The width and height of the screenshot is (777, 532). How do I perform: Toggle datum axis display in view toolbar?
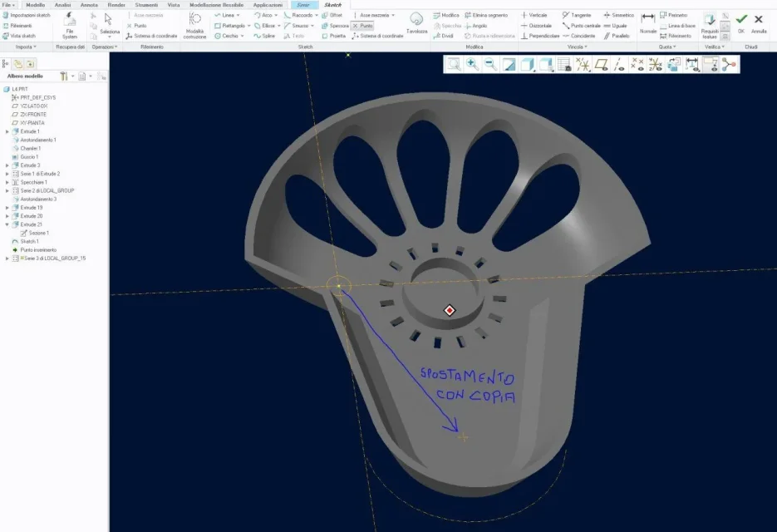(619, 65)
